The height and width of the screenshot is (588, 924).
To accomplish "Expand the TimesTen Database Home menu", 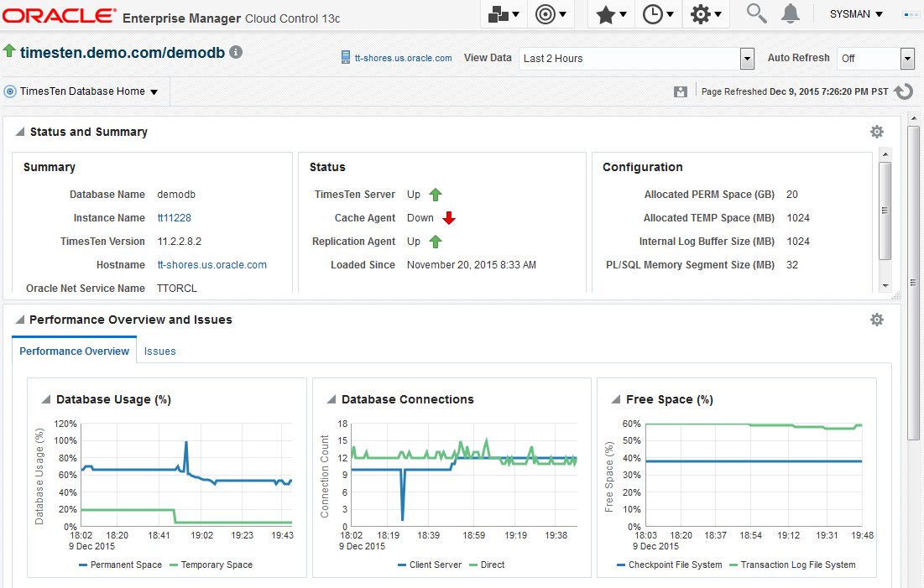I will (x=154, y=92).
